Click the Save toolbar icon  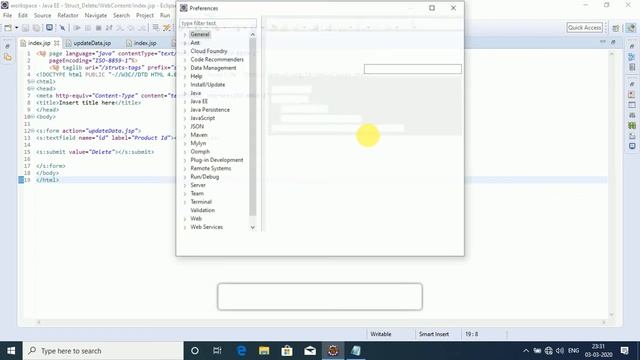pyautogui.click(x=25, y=28)
